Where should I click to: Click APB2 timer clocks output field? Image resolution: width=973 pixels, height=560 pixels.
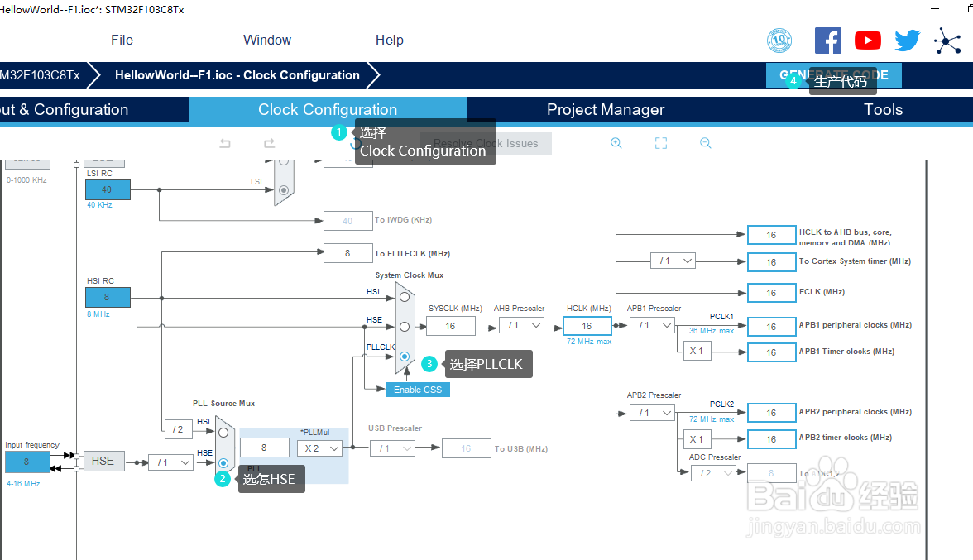771,439
